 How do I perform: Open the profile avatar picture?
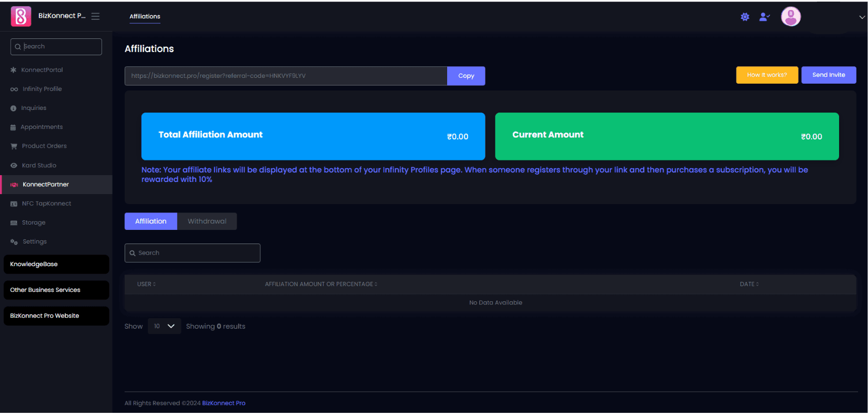[x=791, y=16]
